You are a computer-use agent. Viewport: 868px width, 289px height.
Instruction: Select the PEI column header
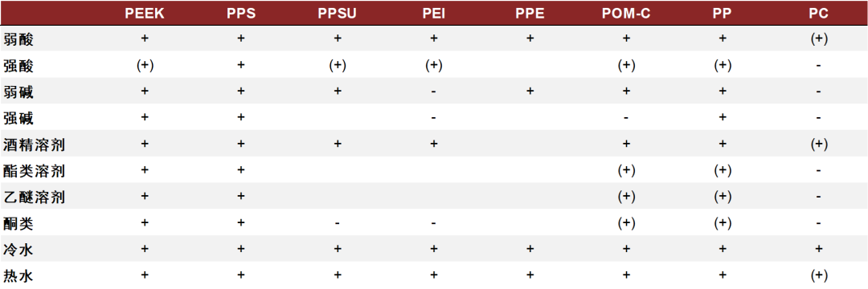coord(433,14)
